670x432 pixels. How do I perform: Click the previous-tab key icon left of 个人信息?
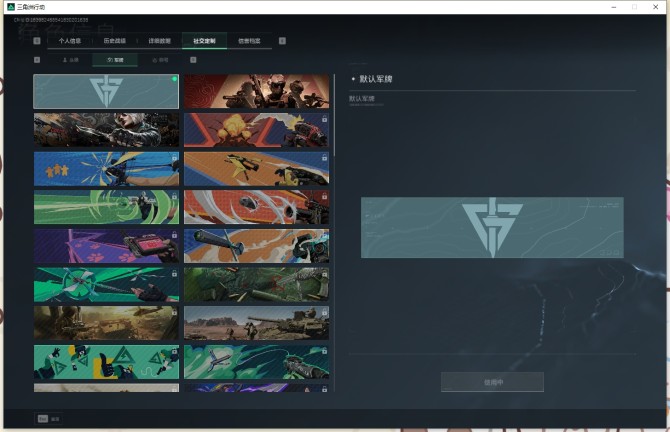[x=37, y=41]
